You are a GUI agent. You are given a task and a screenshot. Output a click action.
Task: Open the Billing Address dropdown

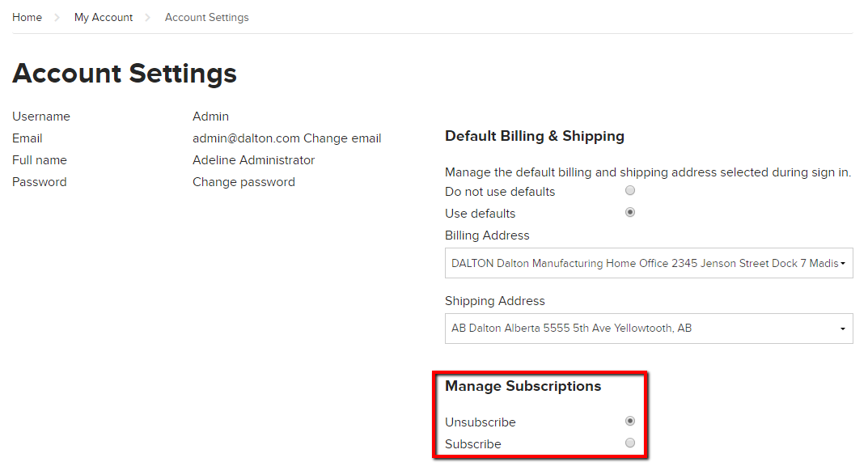coord(647,263)
